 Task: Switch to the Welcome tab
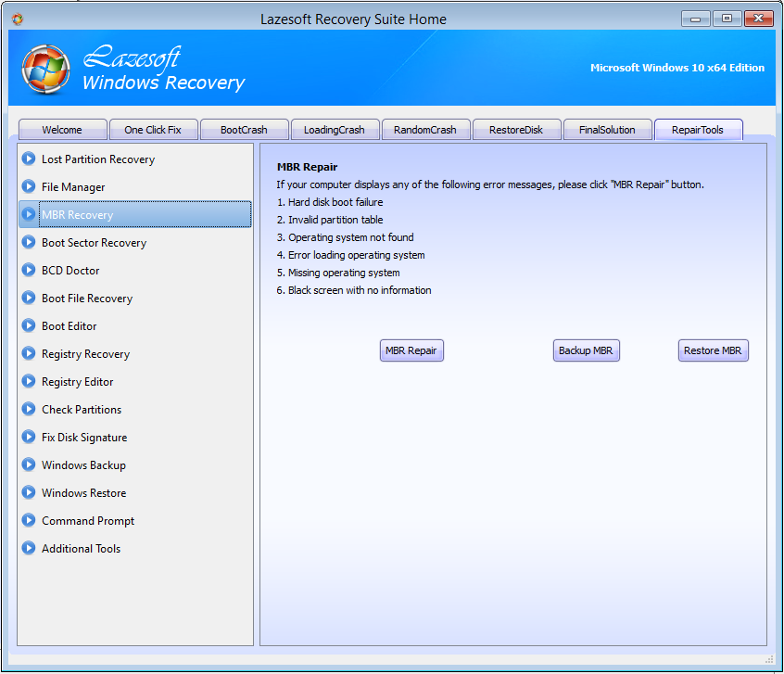pos(62,130)
